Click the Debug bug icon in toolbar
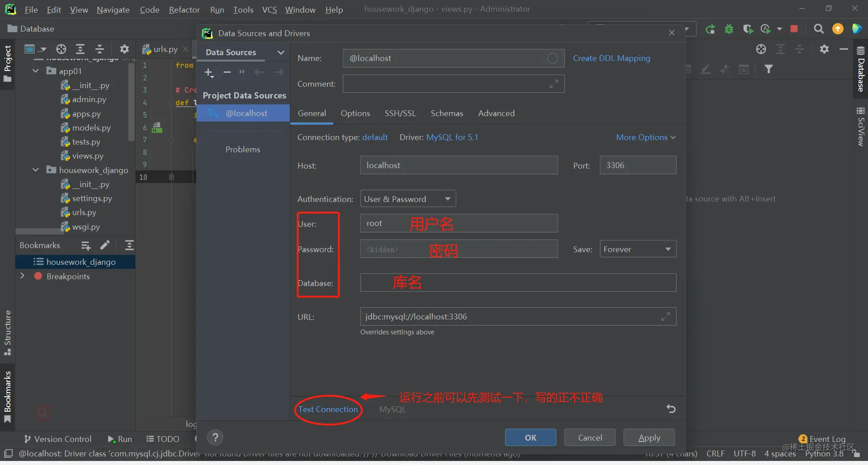 click(x=729, y=29)
